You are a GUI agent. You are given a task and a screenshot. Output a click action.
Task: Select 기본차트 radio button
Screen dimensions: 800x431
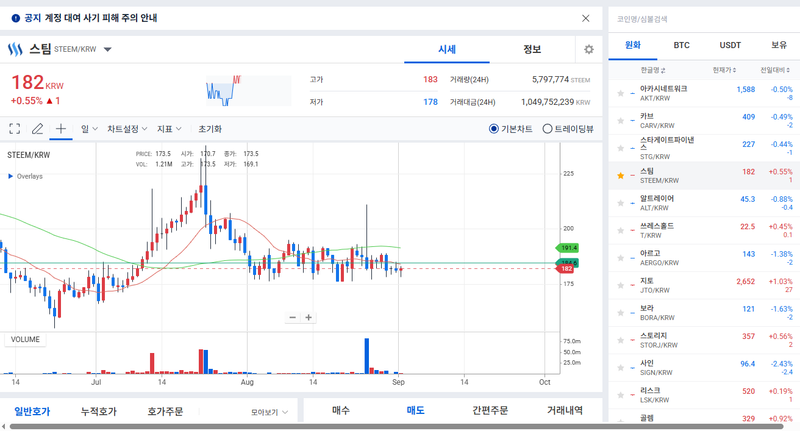pyautogui.click(x=493, y=129)
